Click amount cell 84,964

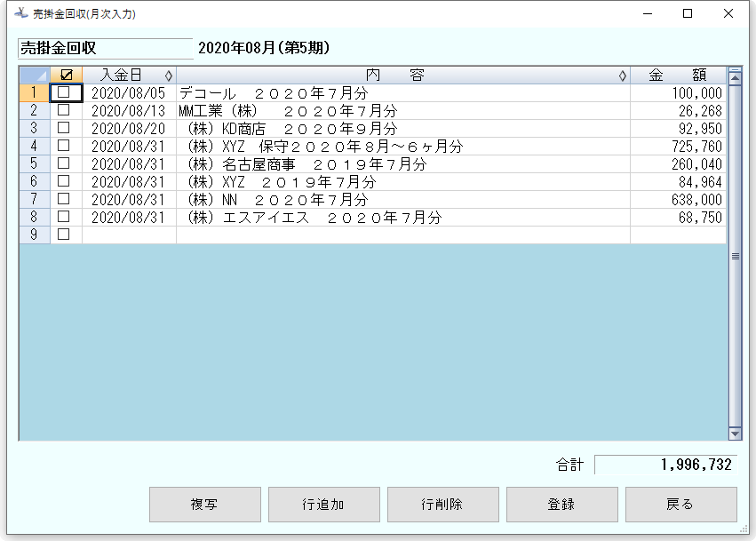point(678,181)
